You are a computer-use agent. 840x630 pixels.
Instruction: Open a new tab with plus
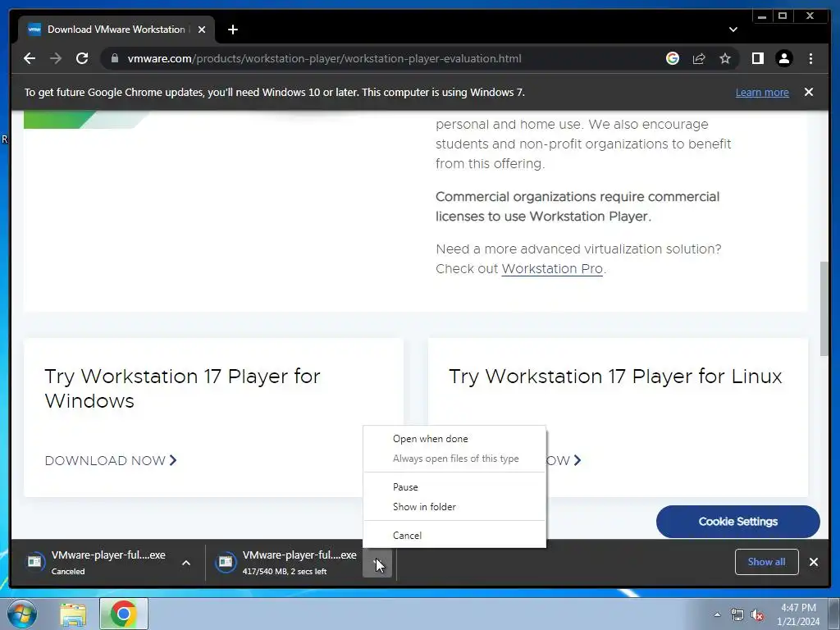232,30
